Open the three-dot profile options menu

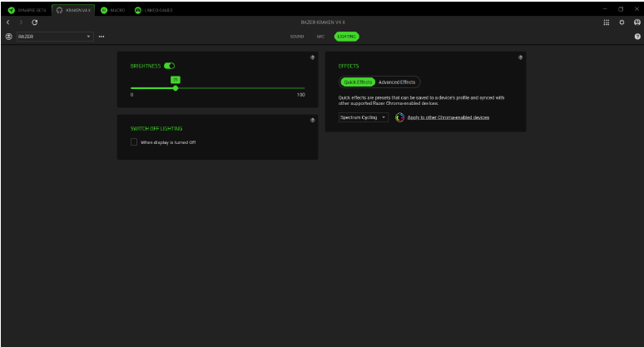(x=102, y=37)
